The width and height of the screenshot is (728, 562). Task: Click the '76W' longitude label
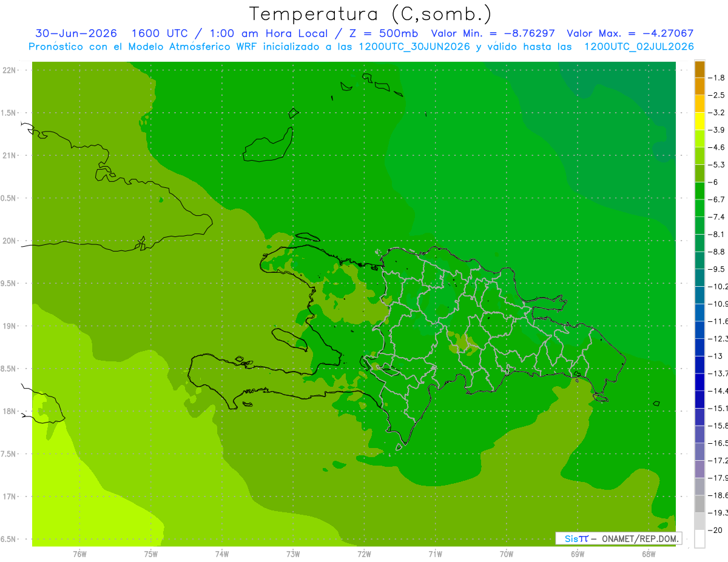pos(79,554)
